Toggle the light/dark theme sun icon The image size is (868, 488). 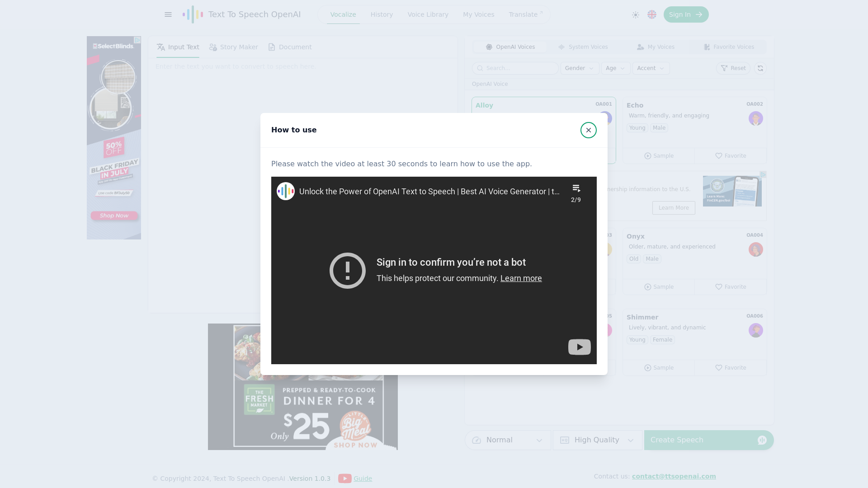pos(635,14)
